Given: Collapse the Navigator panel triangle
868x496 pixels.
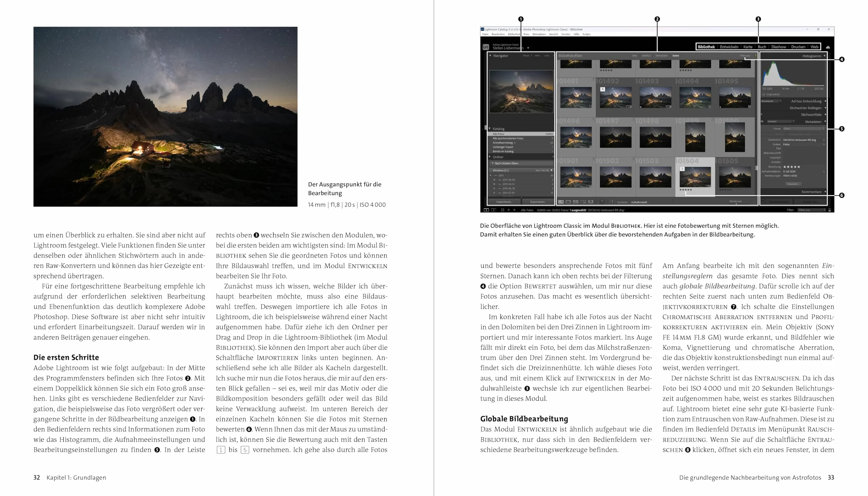Looking at the screenshot, I should [490, 55].
